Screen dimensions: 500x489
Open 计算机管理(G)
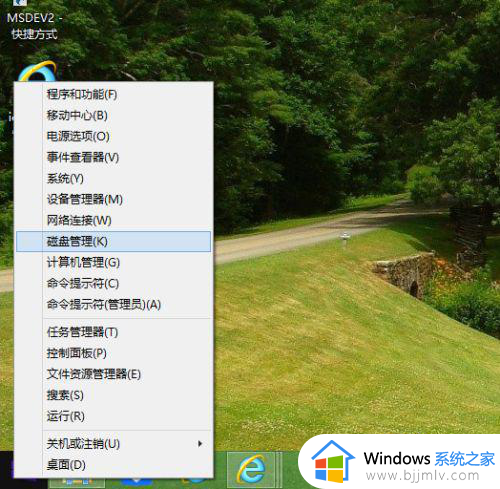point(113,262)
